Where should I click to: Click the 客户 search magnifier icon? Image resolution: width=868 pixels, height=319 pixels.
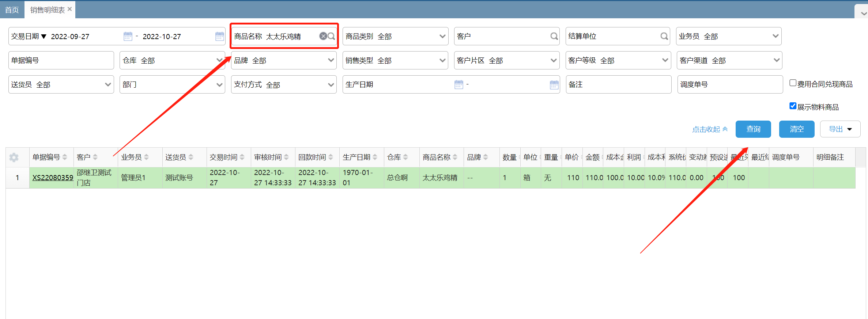[x=554, y=36]
